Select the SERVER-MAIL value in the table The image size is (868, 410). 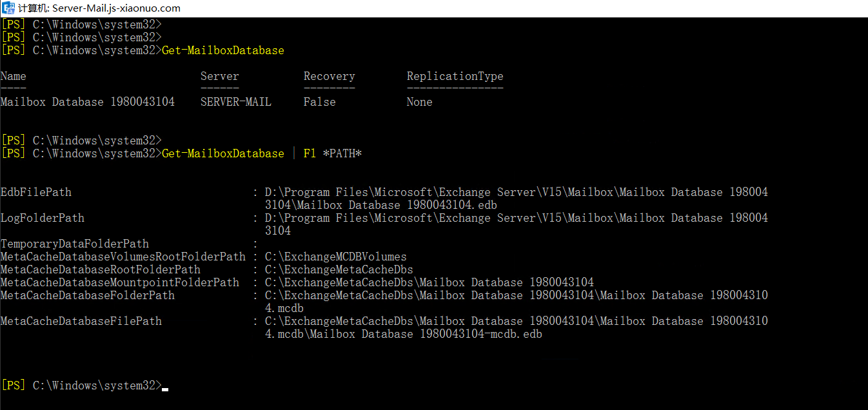click(x=236, y=102)
